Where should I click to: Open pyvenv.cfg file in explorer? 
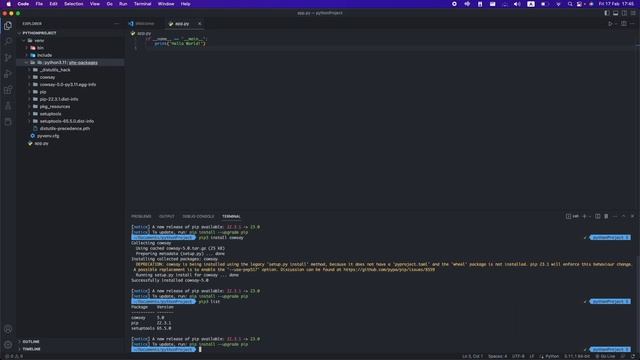pos(70,136)
